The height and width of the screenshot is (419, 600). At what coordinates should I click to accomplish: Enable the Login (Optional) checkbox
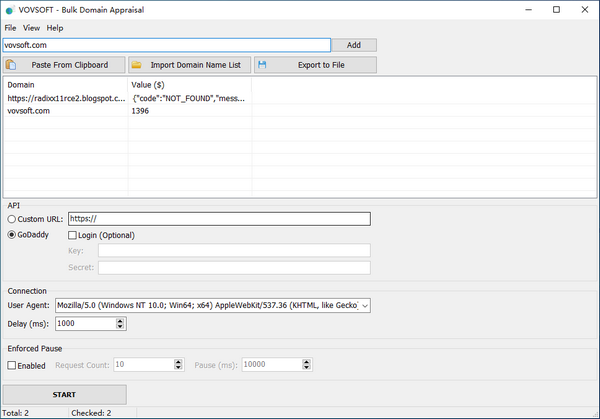tap(73, 235)
